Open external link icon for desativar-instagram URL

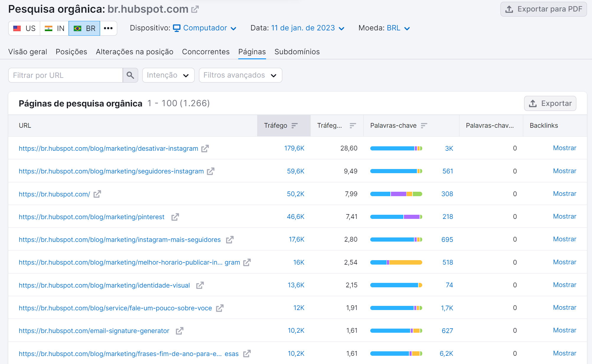tap(205, 148)
